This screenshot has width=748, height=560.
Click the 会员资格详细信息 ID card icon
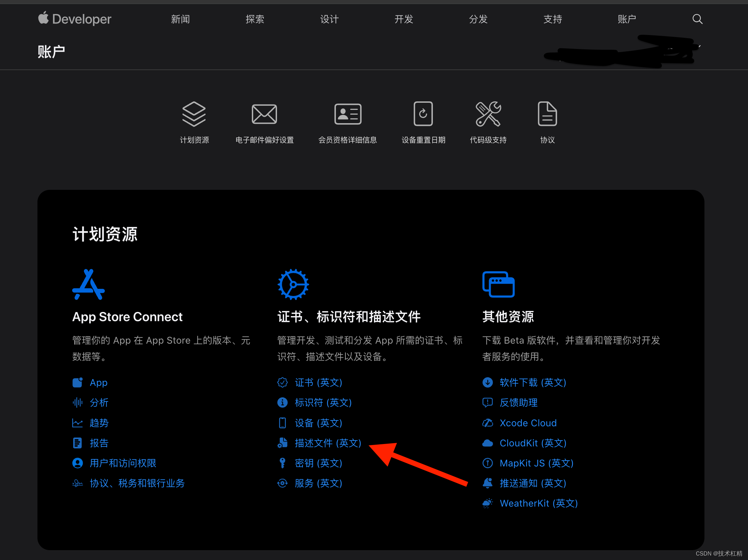348,114
